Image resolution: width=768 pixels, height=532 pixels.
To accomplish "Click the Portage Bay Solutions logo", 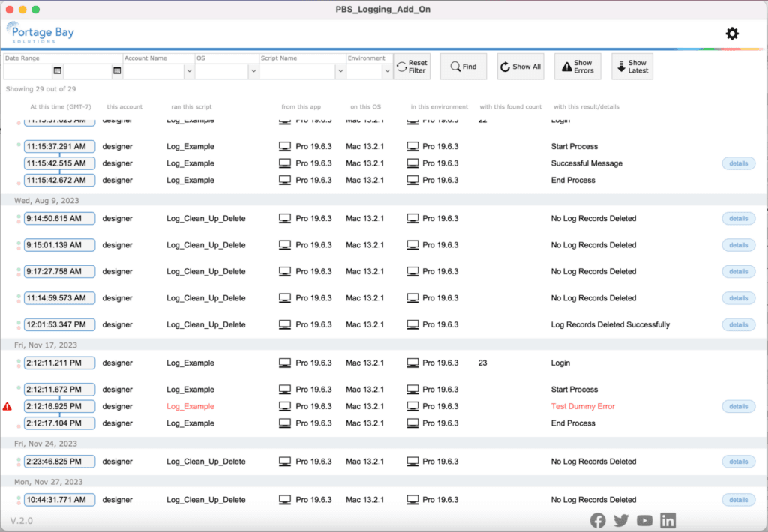I will pyautogui.click(x=40, y=34).
